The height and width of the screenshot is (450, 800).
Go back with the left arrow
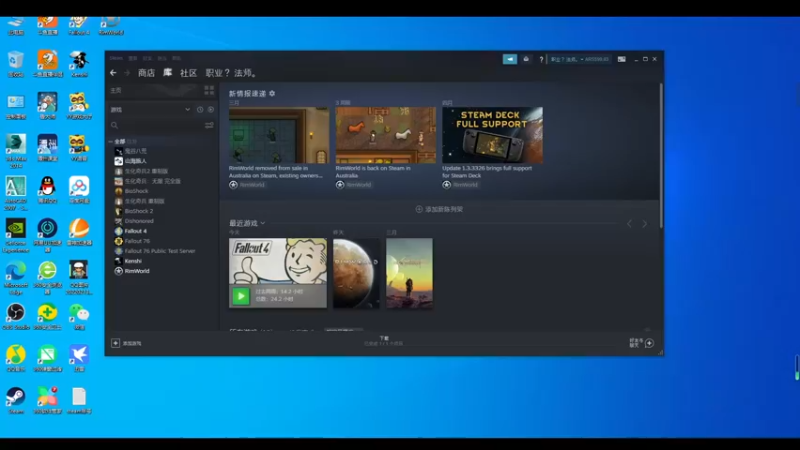113,73
